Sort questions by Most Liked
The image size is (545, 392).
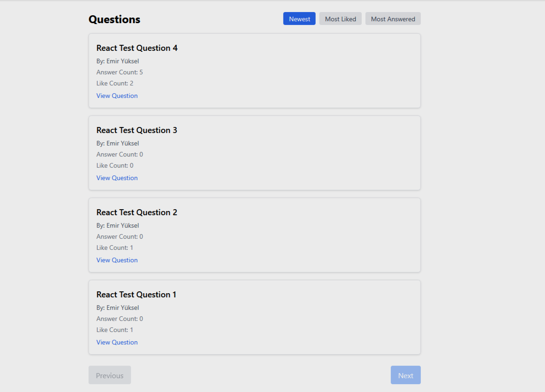pos(340,19)
